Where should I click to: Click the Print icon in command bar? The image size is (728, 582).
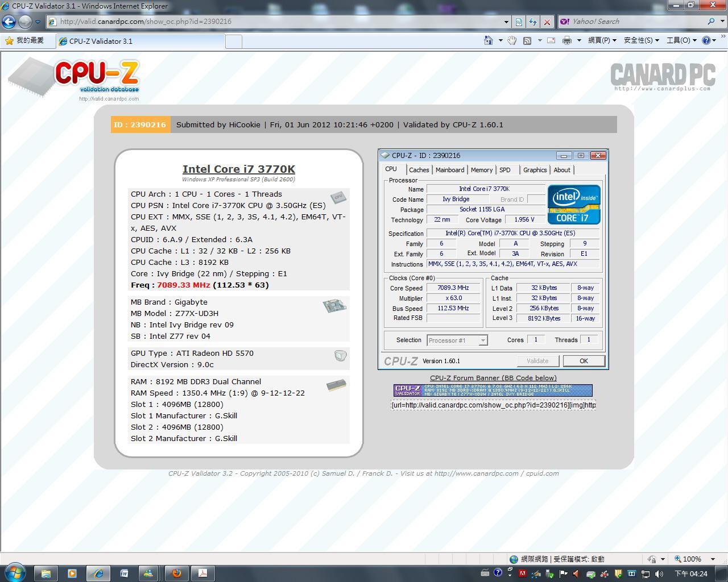point(567,40)
